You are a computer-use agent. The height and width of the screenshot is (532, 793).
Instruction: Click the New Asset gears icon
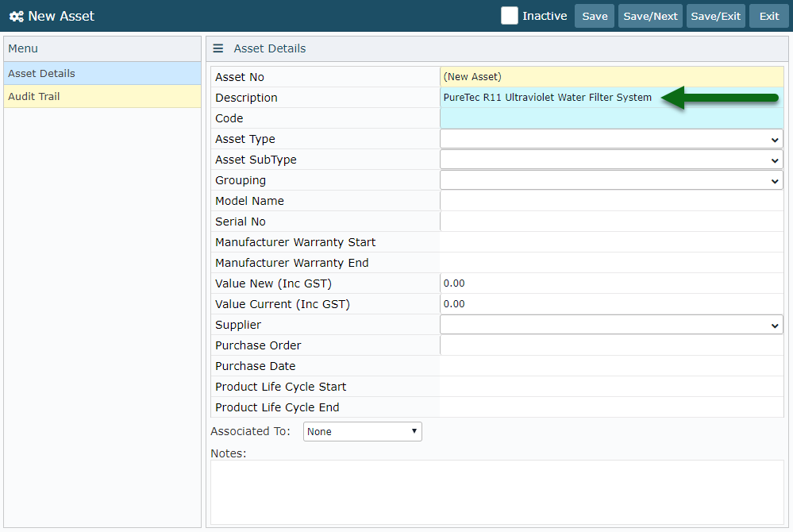pos(16,16)
